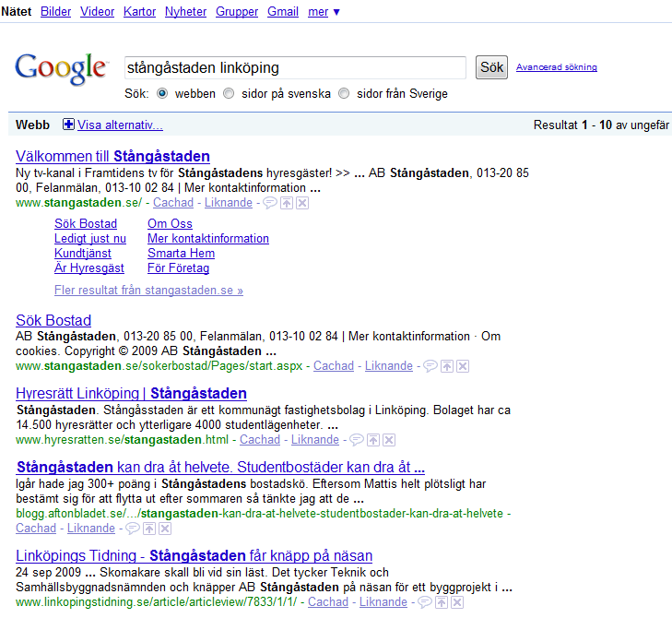Click the Google logo
The image size is (672, 618).
pyautogui.click(x=61, y=68)
